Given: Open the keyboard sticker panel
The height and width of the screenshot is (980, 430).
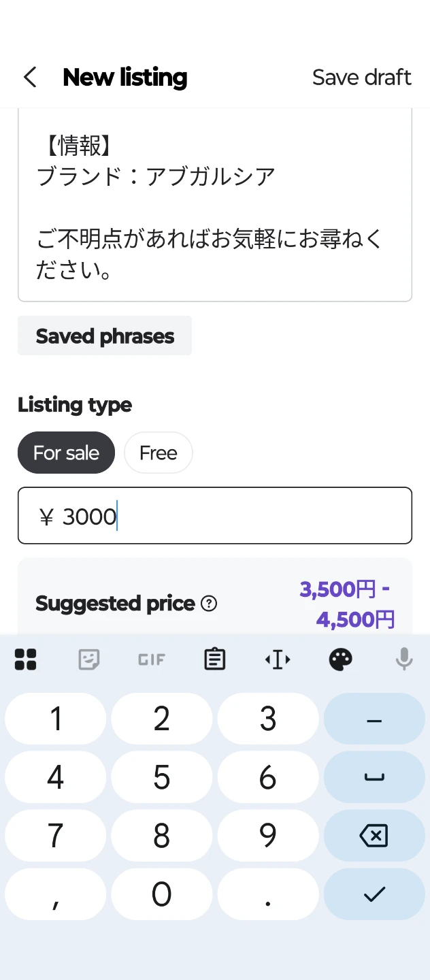Looking at the screenshot, I should (88, 659).
